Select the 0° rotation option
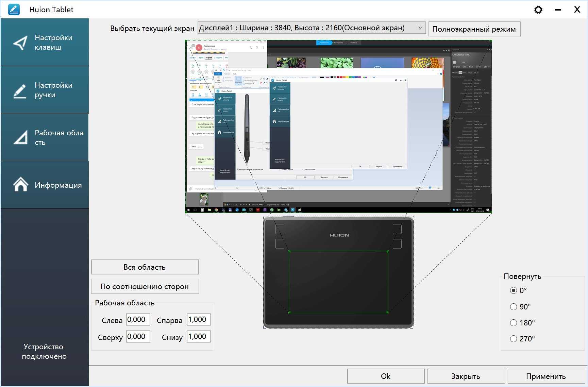This screenshot has height=387, width=588. 514,290
